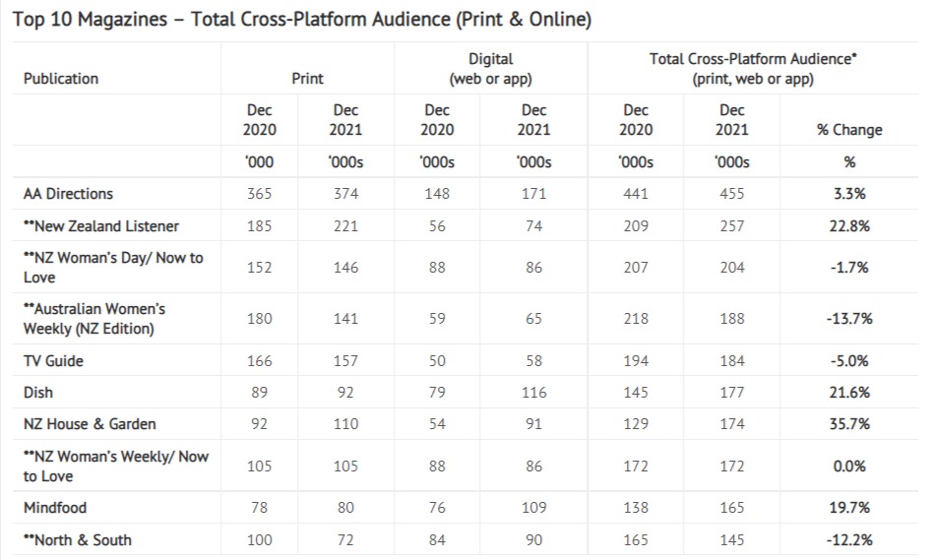Select '**NZ Woman's Weekly/ Now to Love' label
The width and height of the screenshot is (934, 560).
click(x=116, y=467)
